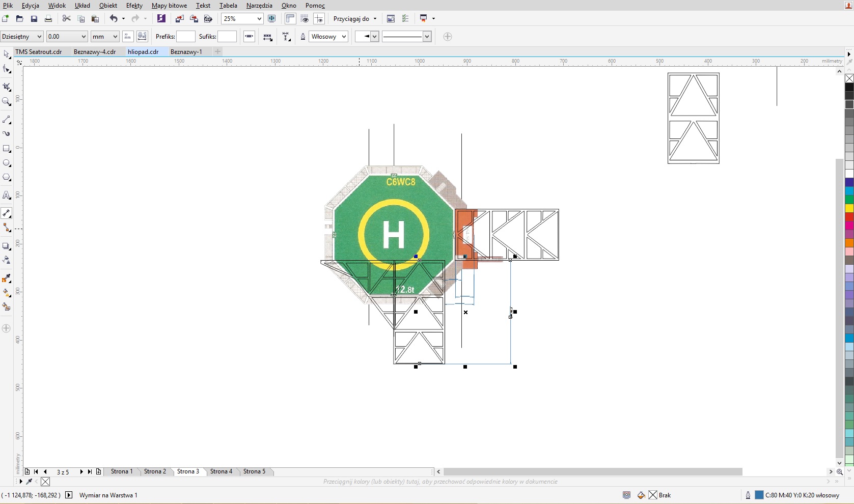Toggle show rulers button
Viewport: 854px width, 504px height.
coord(290,19)
